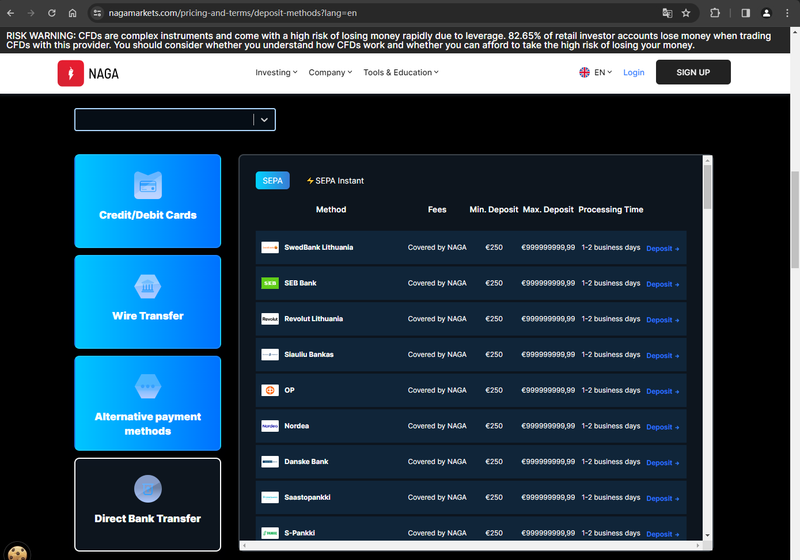Click the Max. Deposit column header
The image size is (800, 560).
[x=548, y=210]
